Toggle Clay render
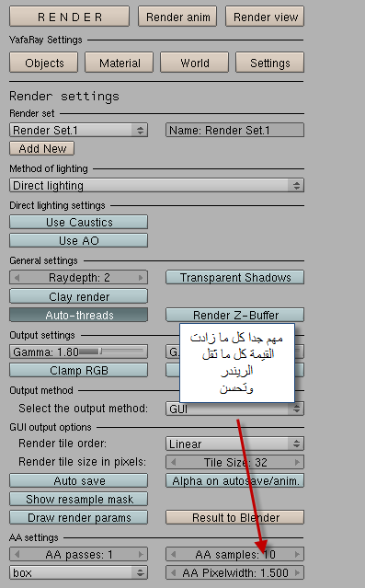The image size is (365, 588). pyautogui.click(x=79, y=296)
